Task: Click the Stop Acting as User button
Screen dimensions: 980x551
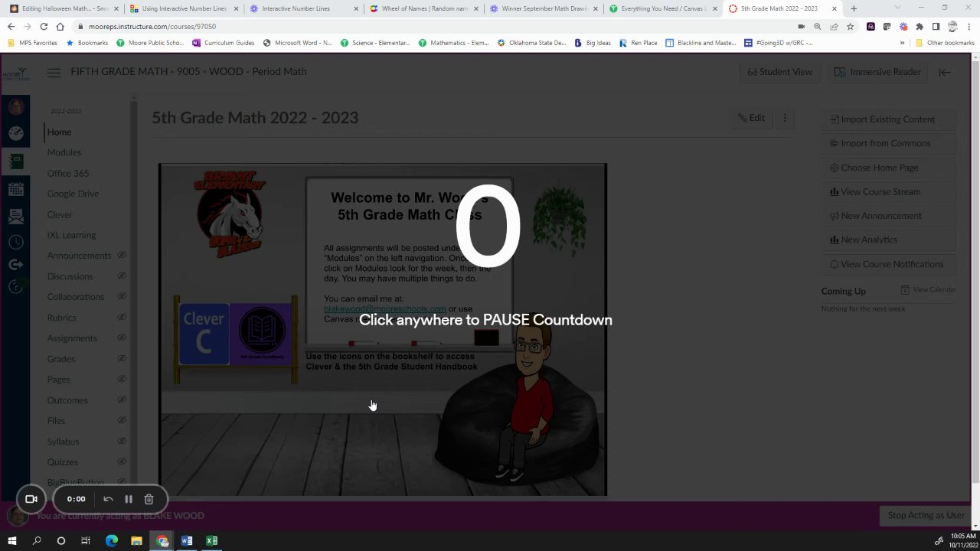Action: pyautogui.click(x=926, y=515)
